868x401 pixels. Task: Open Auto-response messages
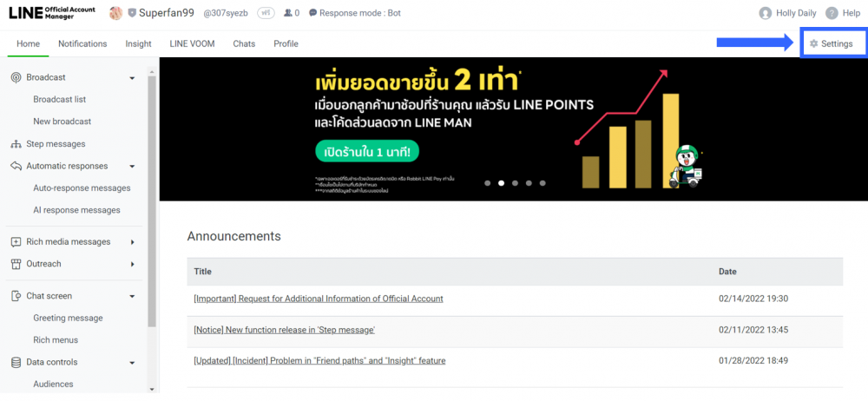(82, 188)
